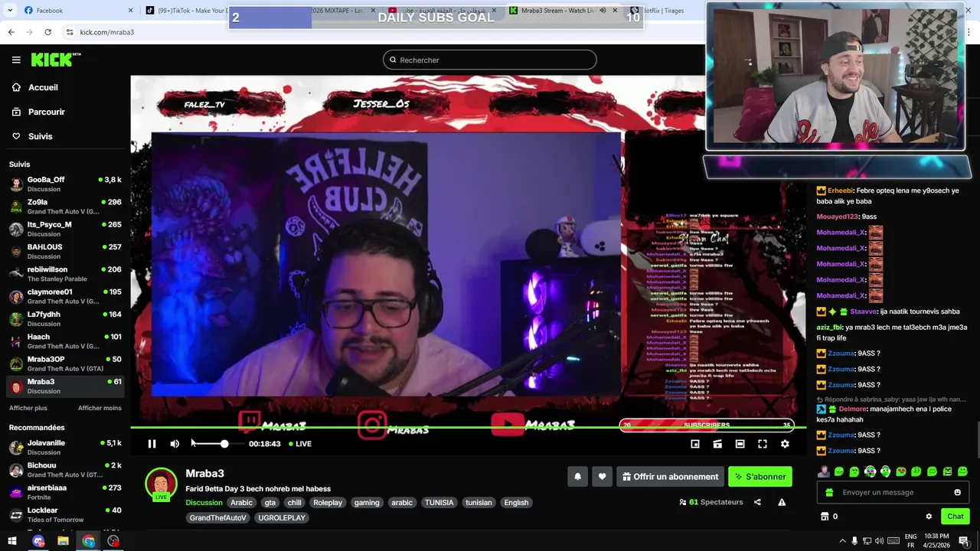Open Zo9la channel in sidebar
The height and width of the screenshot is (551, 980).
coord(65,207)
